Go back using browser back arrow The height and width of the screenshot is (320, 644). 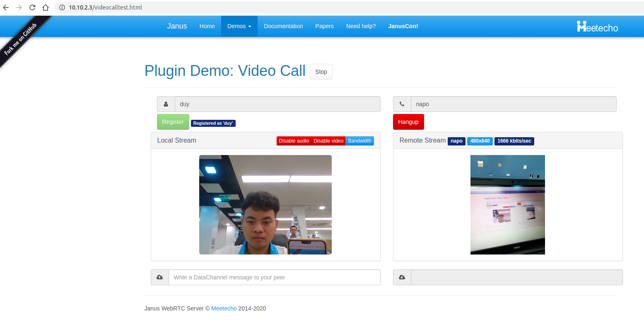(6, 7)
